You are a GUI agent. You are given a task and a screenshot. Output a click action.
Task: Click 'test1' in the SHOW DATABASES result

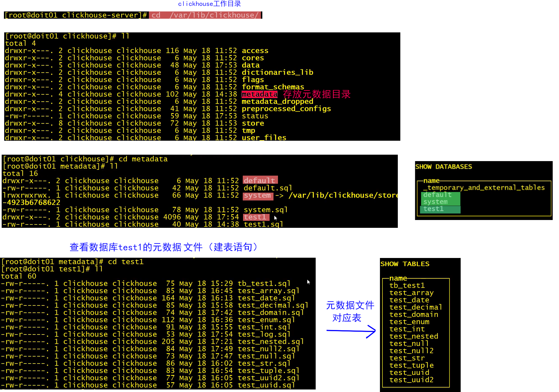point(433,209)
